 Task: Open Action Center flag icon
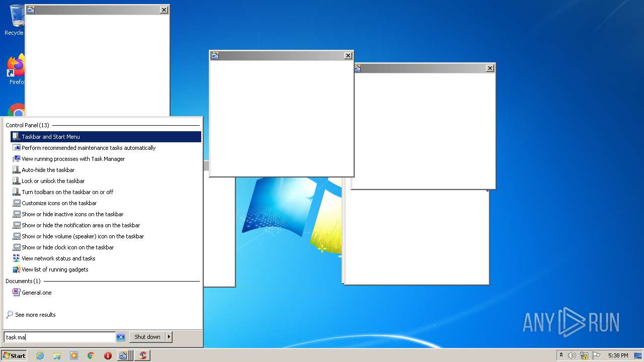[x=596, y=355]
